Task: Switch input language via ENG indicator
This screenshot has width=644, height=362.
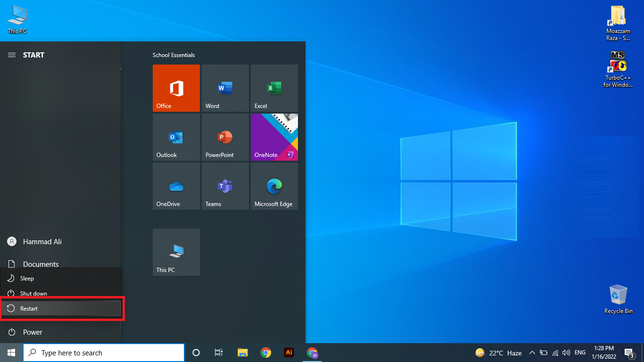Action: pyautogui.click(x=580, y=353)
